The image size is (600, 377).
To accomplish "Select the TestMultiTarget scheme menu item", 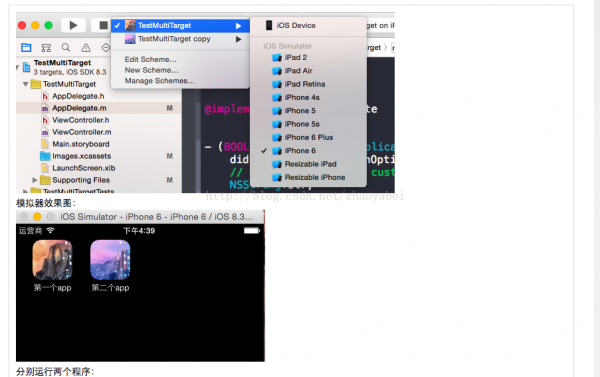I will pyautogui.click(x=180, y=26).
